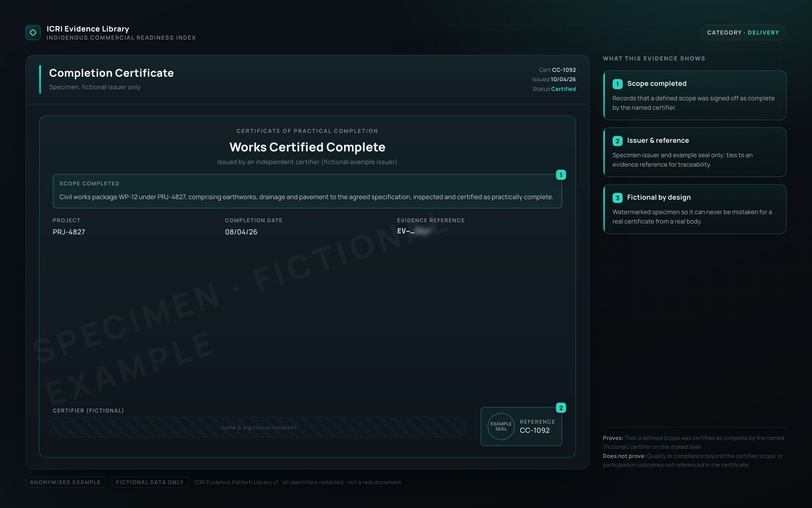Screen dimensions: 812x508
Task: Click the redacted name & signature field
Action: [x=259, y=427]
